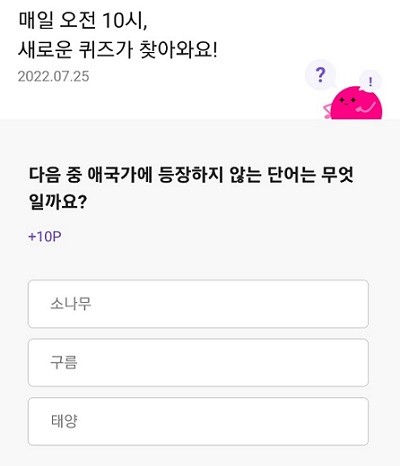Click the 10시 text in the headline
The width and height of the screenshot is (400, 466).
point(125,21)
